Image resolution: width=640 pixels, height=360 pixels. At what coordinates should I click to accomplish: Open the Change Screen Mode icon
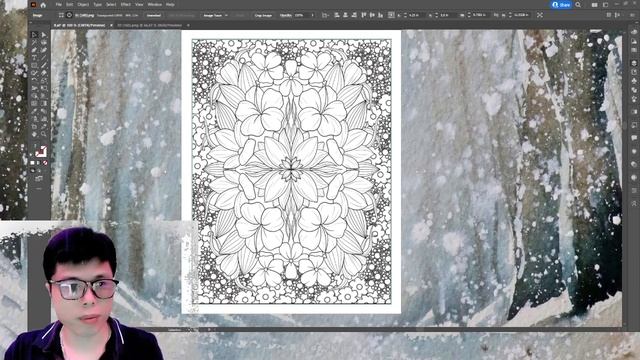[x=38, y=178]
